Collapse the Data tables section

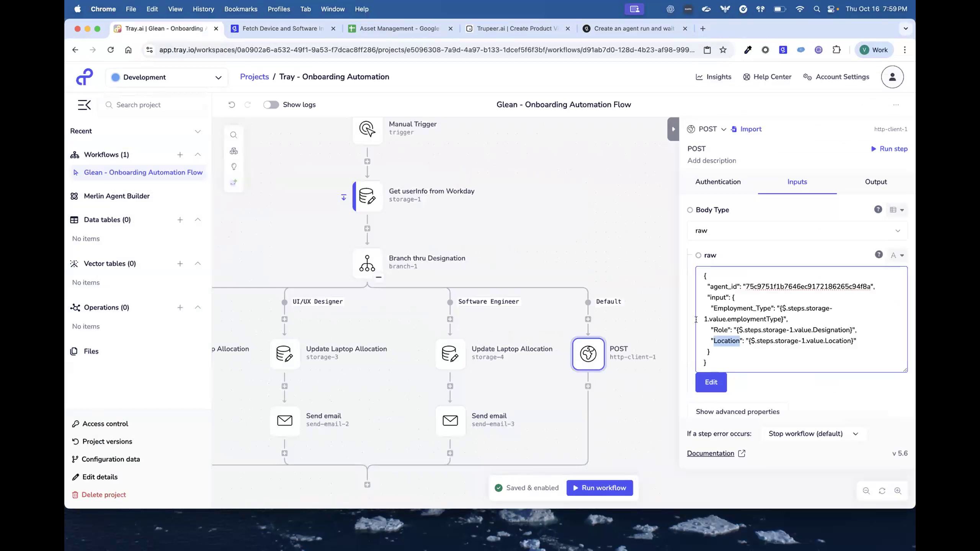pos(198,219)
